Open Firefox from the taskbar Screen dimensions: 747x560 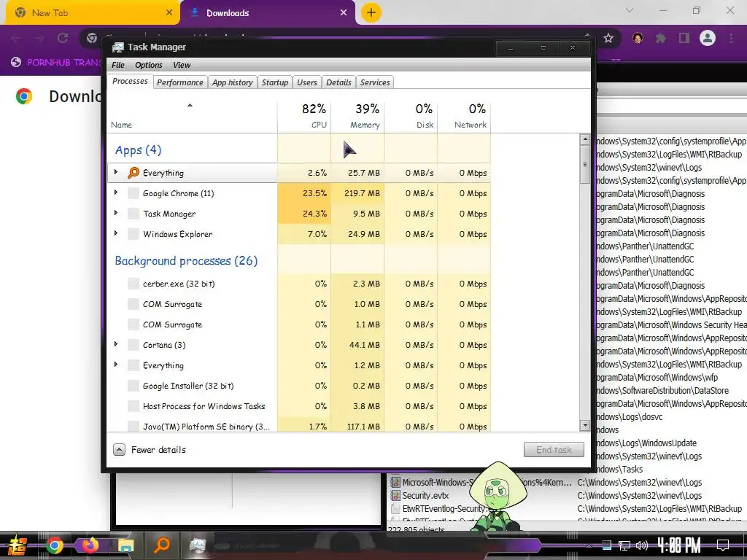[x=90, y=545]
